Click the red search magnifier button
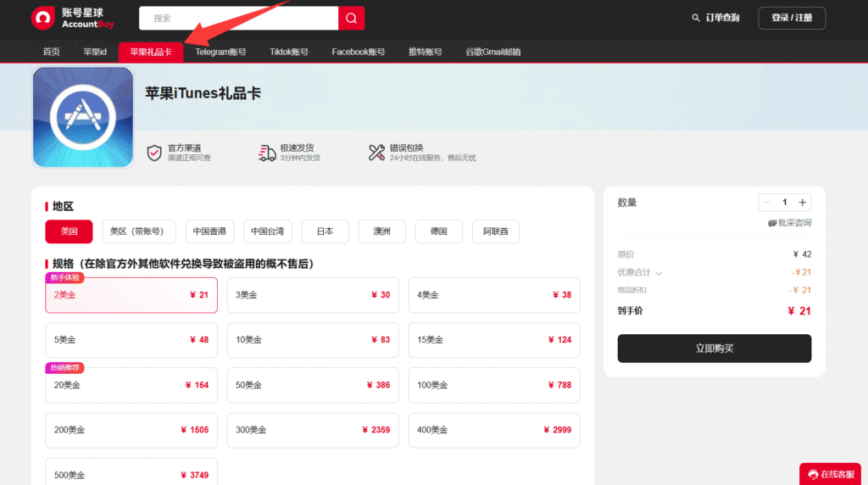The image size is (868, 485). click(x=351, y=19)
